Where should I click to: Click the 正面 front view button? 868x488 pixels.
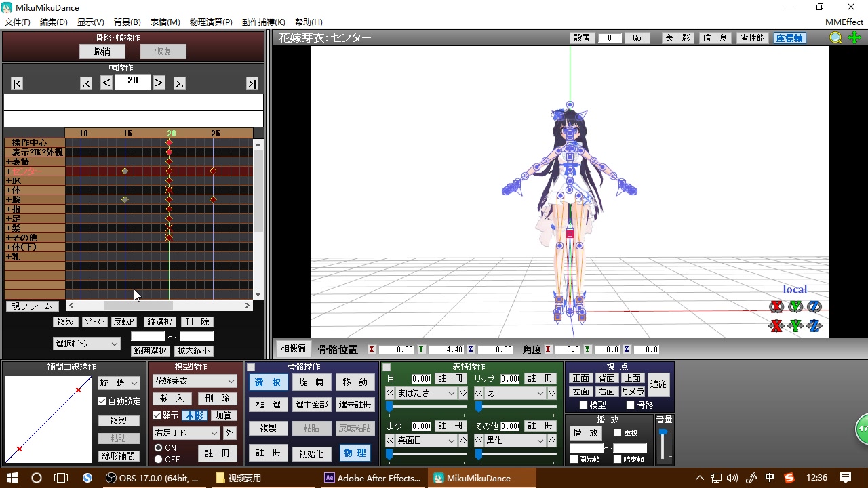[581, 378]
